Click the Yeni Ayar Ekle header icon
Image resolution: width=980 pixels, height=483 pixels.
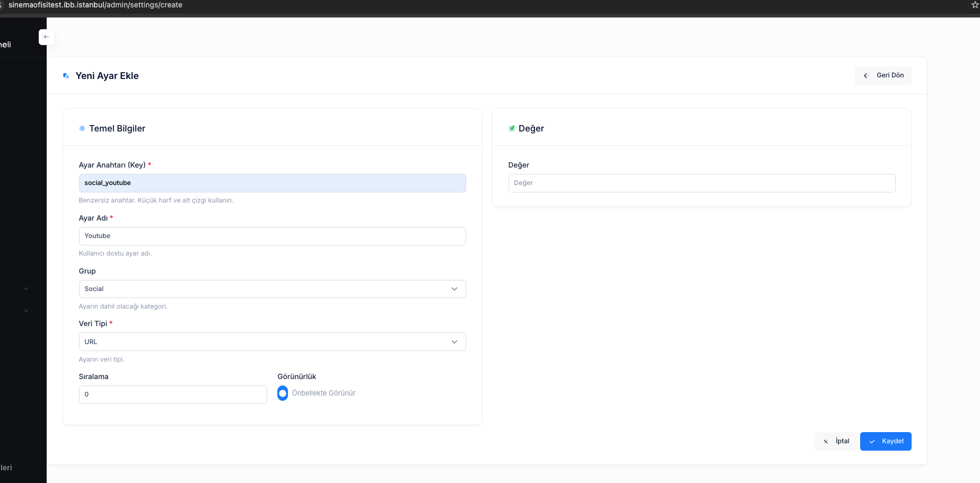coord(66,76)
